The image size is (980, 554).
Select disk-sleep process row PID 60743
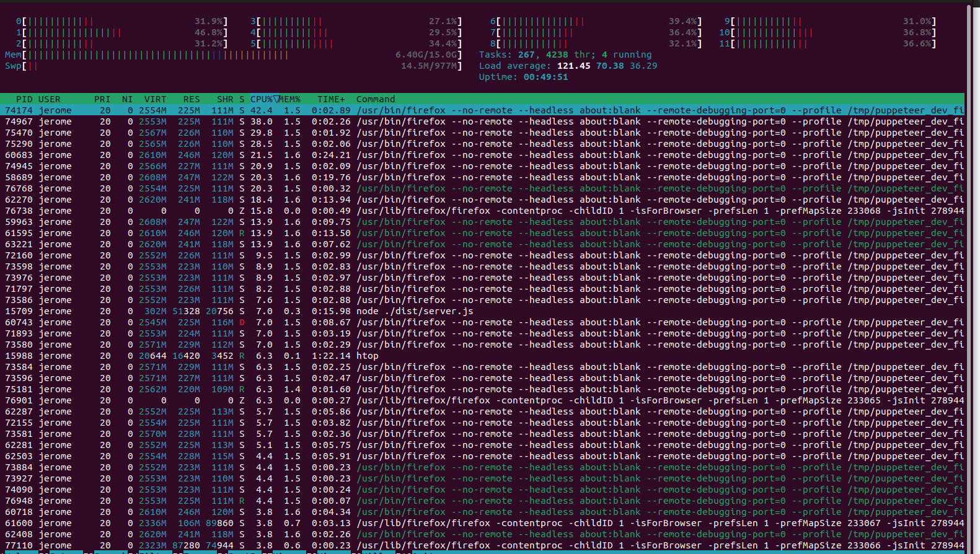(482, 322)
